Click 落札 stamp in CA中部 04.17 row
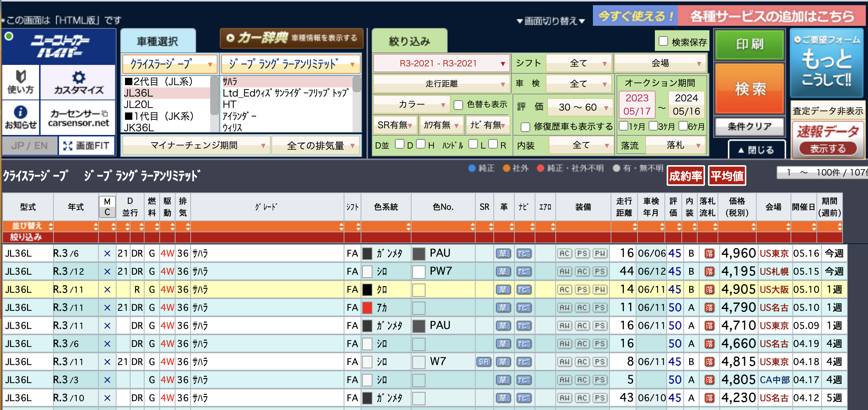868x410 pixels. tap(709, 380)
